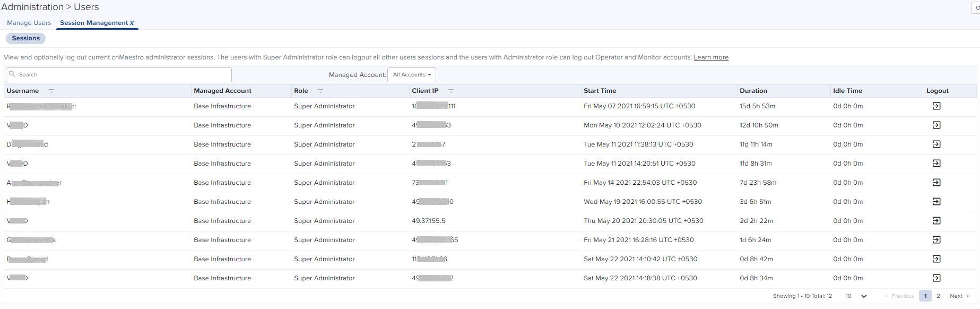Open the Username column filter
The height and width of the screenshot is (309, 980).
coord(51,91)
